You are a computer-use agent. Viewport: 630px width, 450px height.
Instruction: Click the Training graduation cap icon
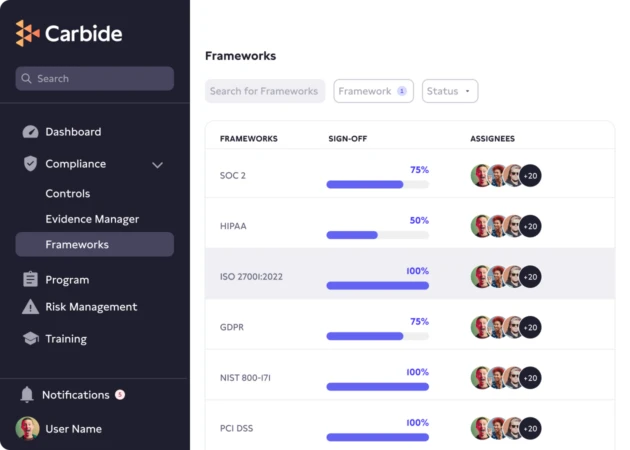[30, 339]
